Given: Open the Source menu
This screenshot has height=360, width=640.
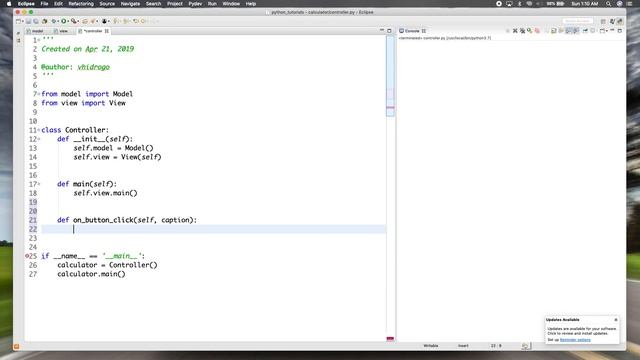Looking at the screenshot, I should coord(107,4).
